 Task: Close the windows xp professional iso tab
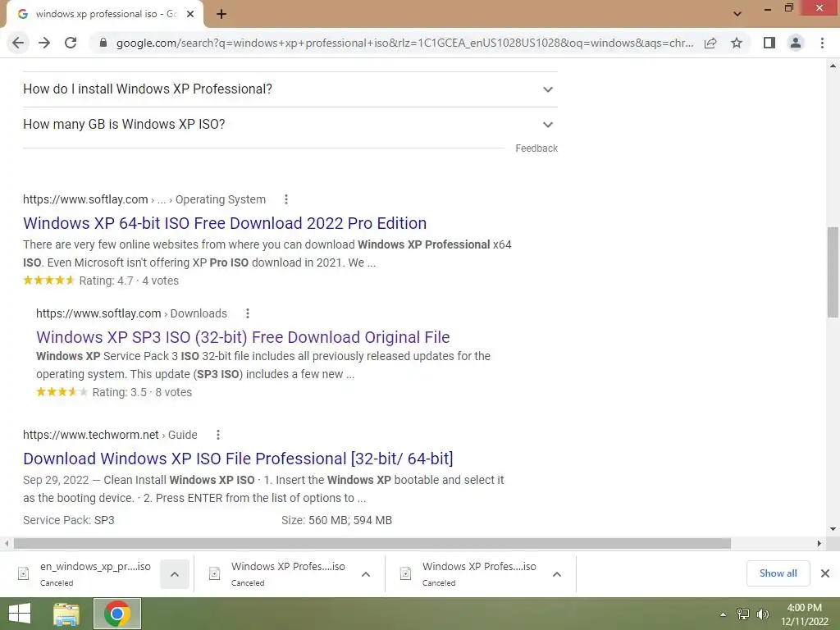point(190,14)
